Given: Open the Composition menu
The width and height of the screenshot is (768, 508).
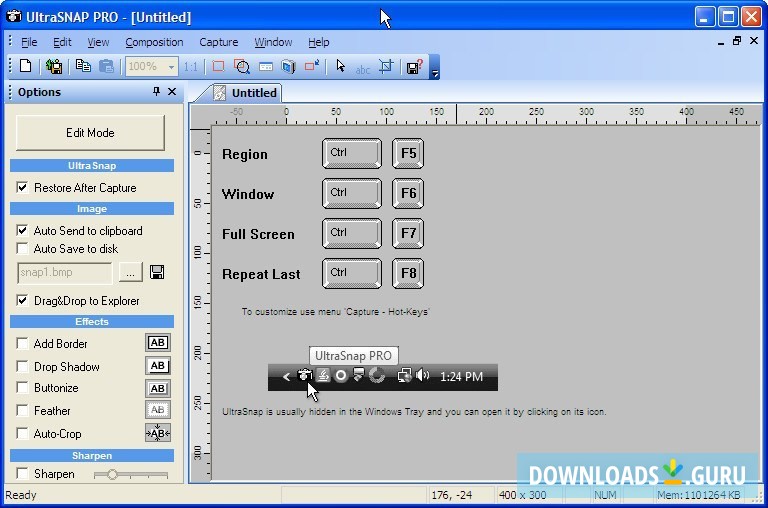Looking at the screenshot, I should click(154, 42).
